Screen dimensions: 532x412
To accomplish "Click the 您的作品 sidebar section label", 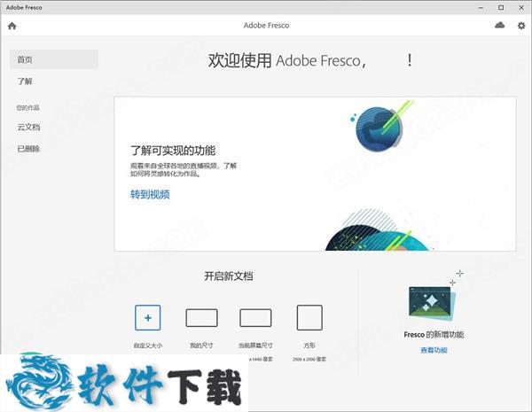I will 27,108.
